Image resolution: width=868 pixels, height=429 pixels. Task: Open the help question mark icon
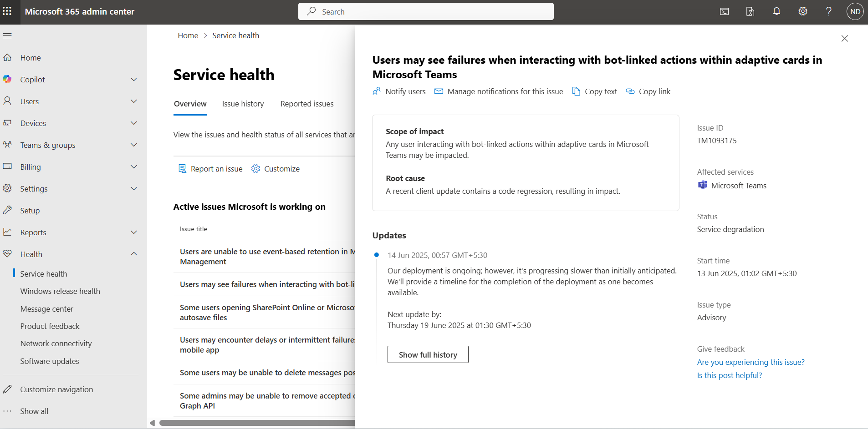[x=829, y=11]
